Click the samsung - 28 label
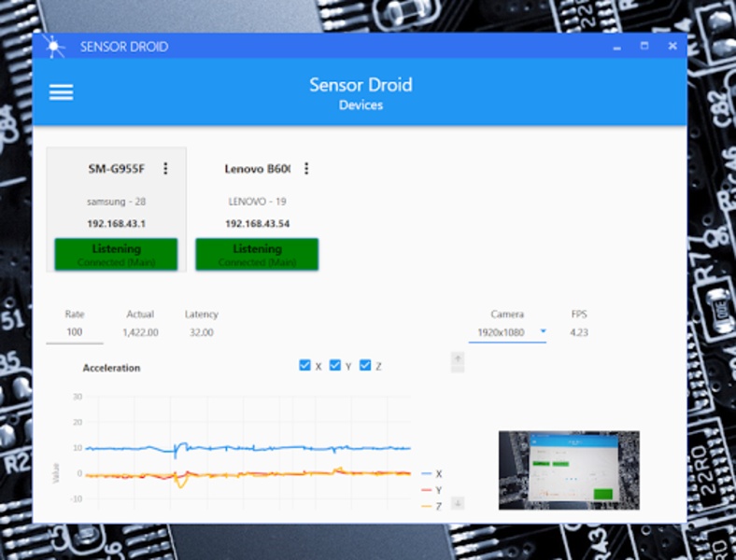Screen dimensions: 736x560 117,202
